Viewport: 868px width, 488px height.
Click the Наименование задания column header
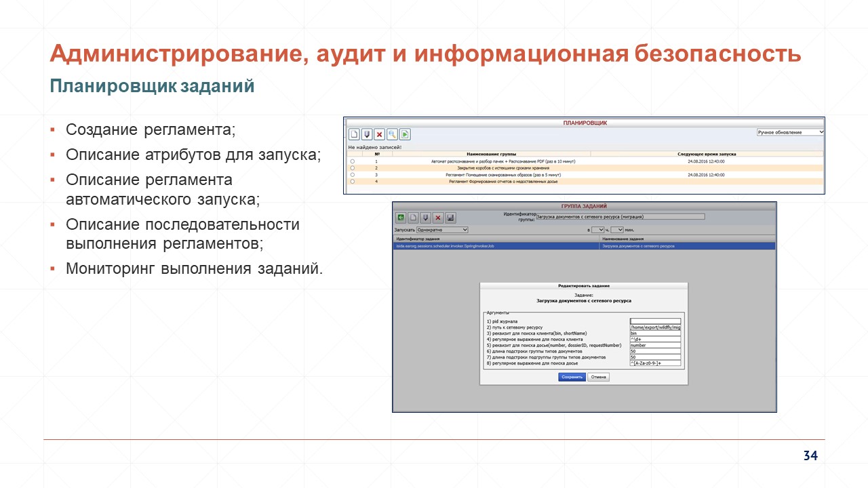click(688, 239)
